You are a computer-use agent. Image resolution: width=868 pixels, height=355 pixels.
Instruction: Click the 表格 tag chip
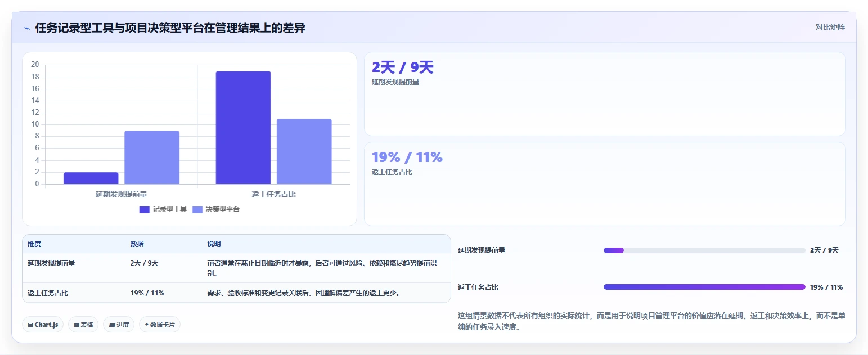coord(83,325)
